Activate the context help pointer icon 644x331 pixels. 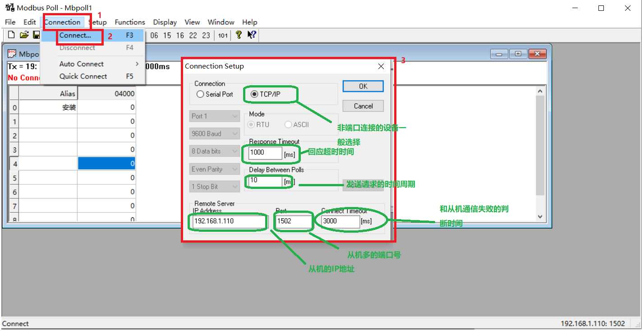[x=252, y=35]
